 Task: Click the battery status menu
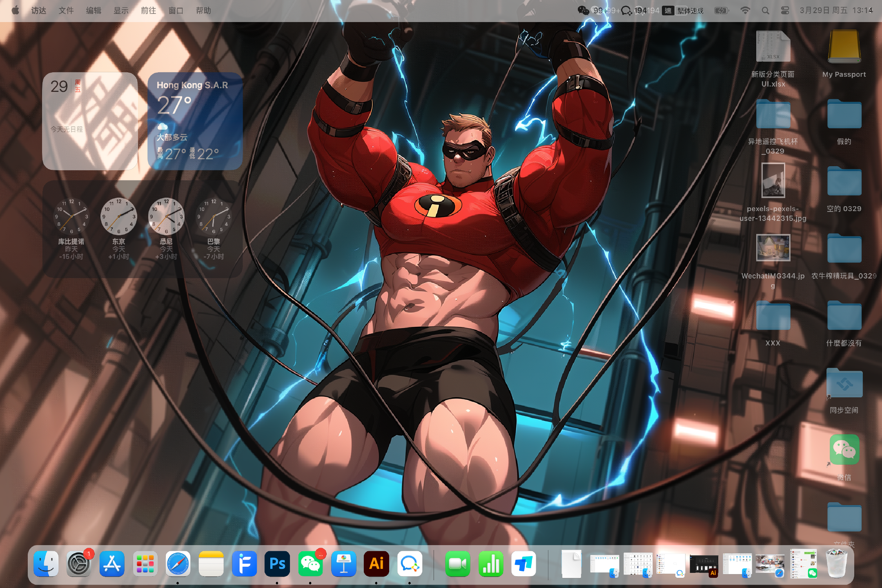tap(722, 11)
